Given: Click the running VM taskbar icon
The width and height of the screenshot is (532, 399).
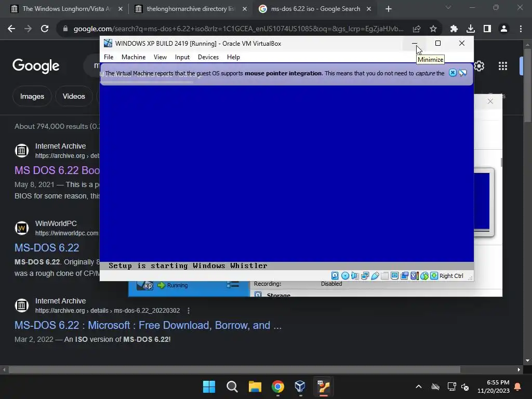Looking at the screenshot, I should (323, 387).
